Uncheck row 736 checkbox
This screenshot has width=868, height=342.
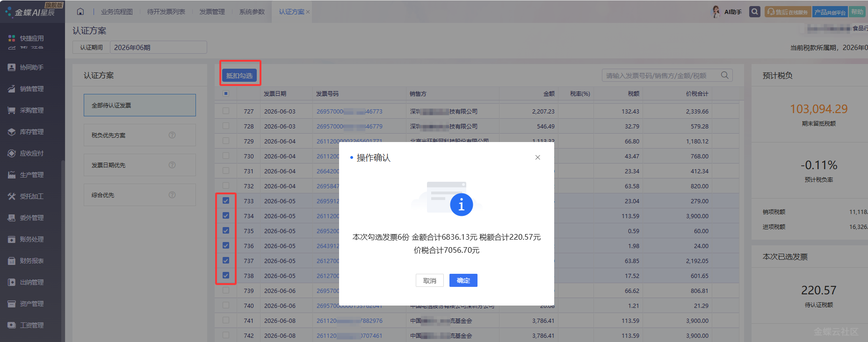pos(226,246)
